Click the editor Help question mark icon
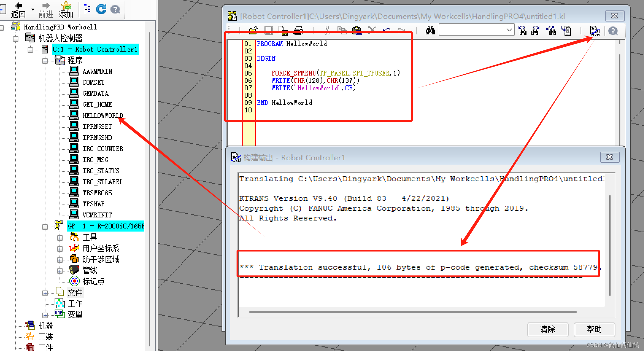The height and width of the screenshot is (351, 644). pos(613,31)
